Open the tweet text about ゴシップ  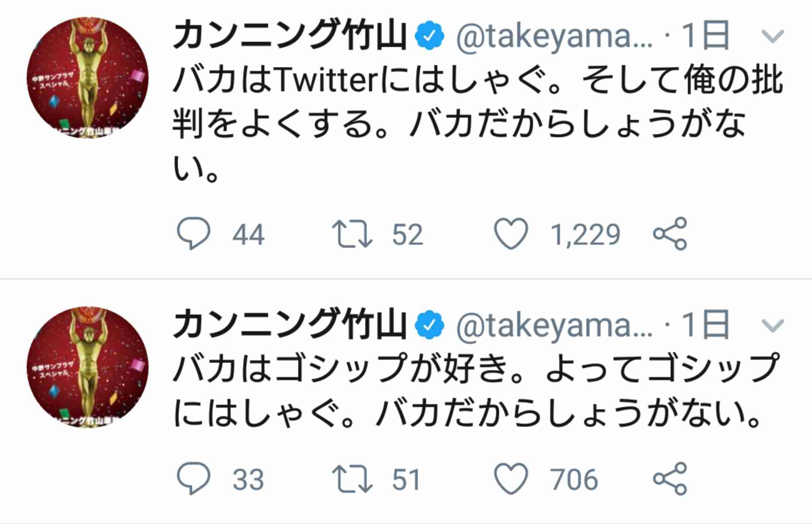point(476,391)
